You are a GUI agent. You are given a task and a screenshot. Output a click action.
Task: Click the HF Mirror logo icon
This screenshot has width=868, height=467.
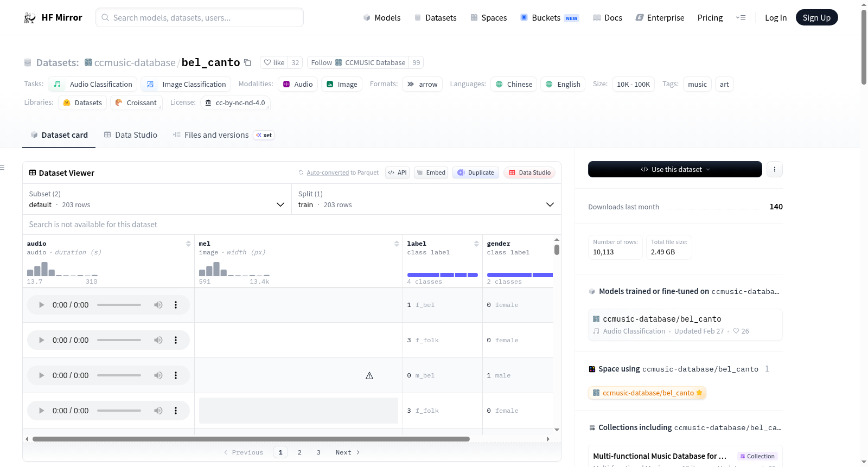click(30, 18)
